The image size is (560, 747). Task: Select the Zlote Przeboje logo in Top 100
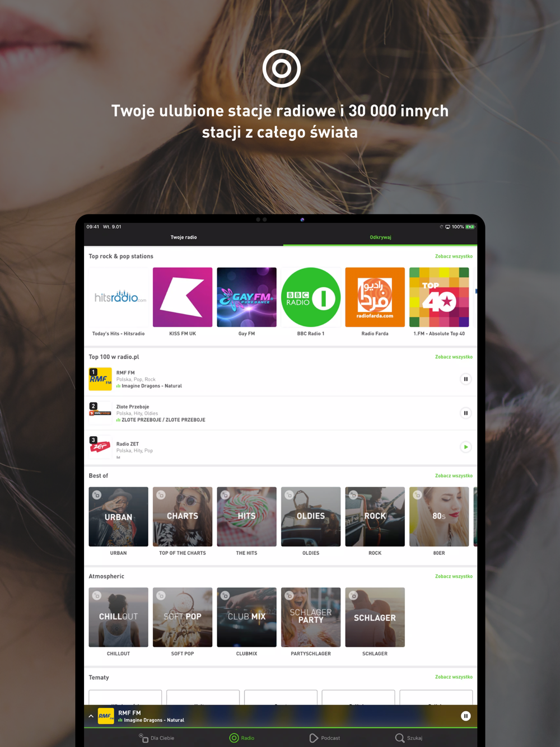(100, 413)
